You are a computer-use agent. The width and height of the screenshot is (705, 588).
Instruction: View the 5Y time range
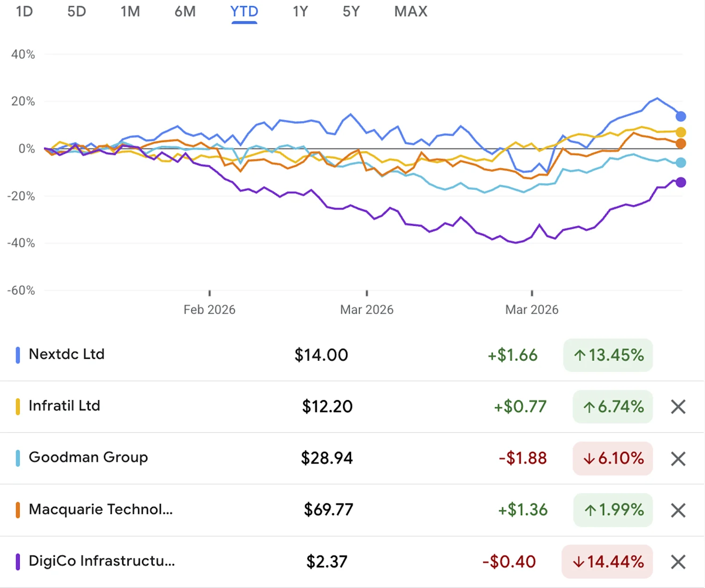coord(351,11)
